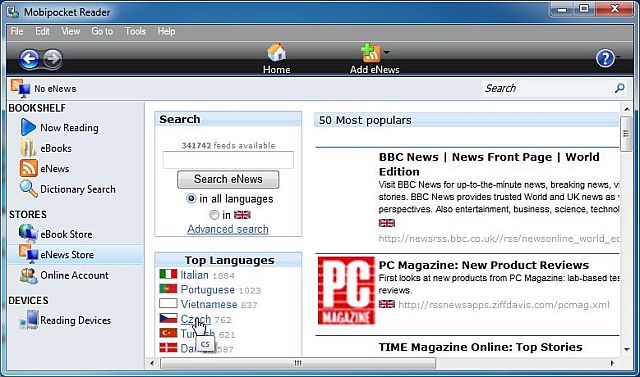Click the Czech flag icon
This screenshot has height=377, width=640.
(168, 318)
